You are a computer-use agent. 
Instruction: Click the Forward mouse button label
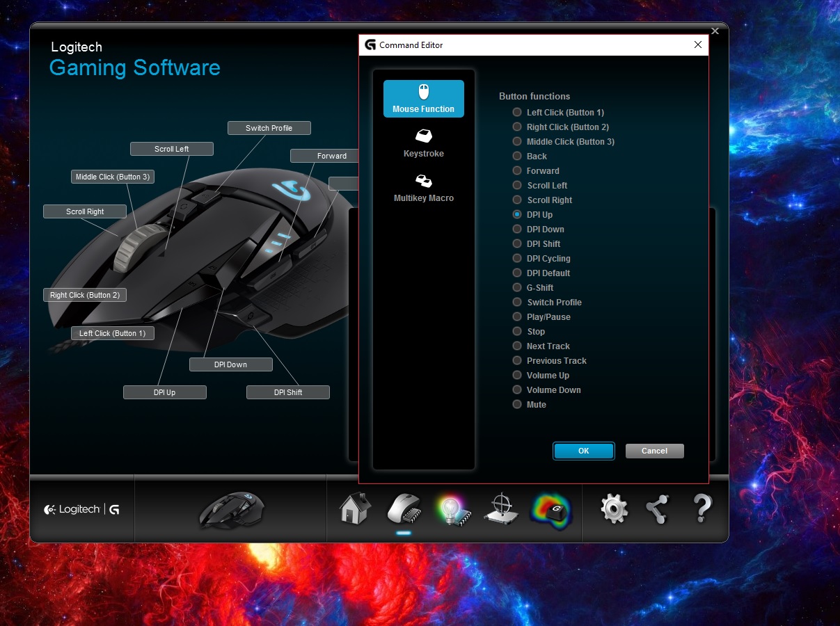pyautogui.click(x=325, y=156)
